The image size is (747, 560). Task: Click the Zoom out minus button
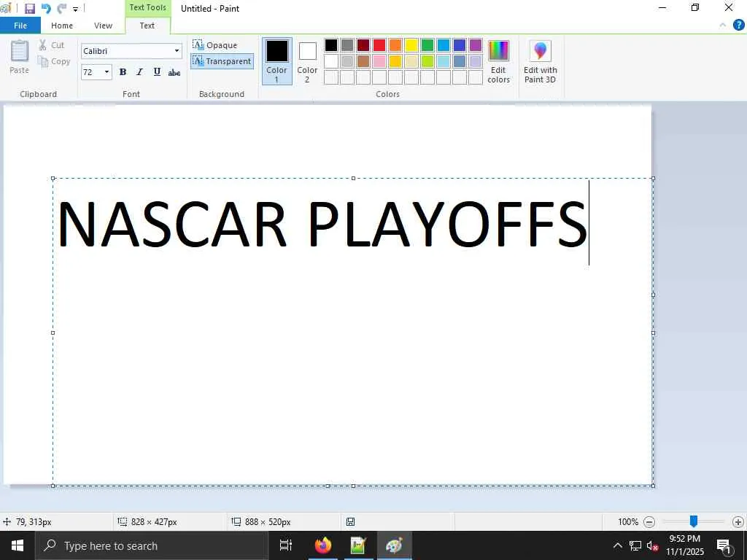pyautogui.click(x=649, y=522)
